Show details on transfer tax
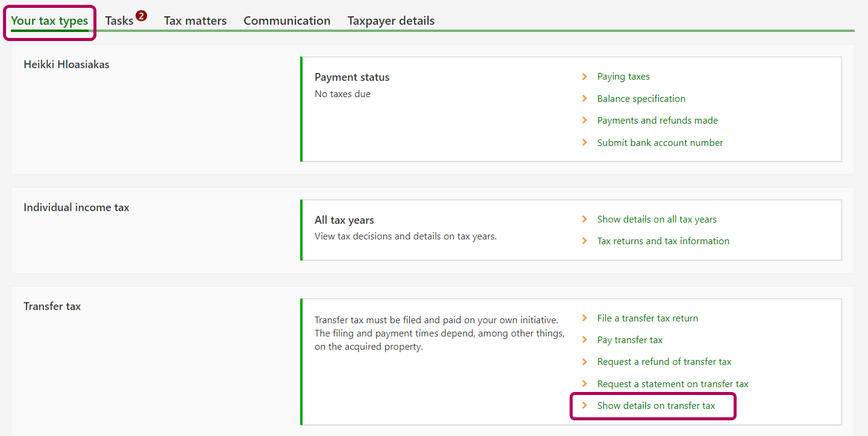Viewport: 868px width, 436px height. (656, 406)
